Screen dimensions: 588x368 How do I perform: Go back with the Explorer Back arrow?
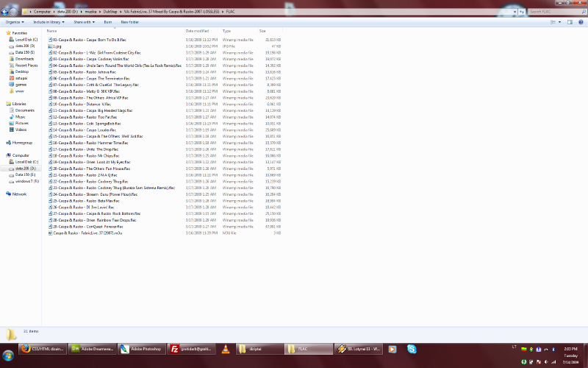tap(4, 12)
